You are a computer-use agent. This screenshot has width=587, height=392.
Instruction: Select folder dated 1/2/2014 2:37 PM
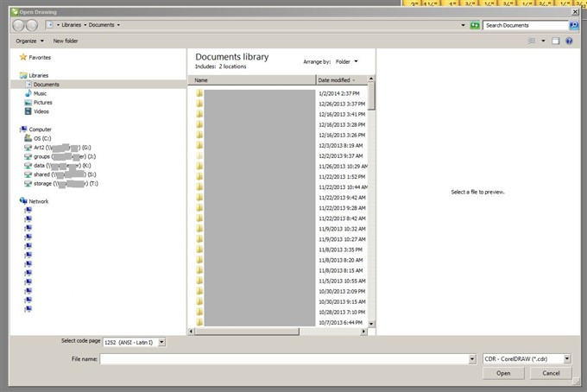(x=277, y=93)
